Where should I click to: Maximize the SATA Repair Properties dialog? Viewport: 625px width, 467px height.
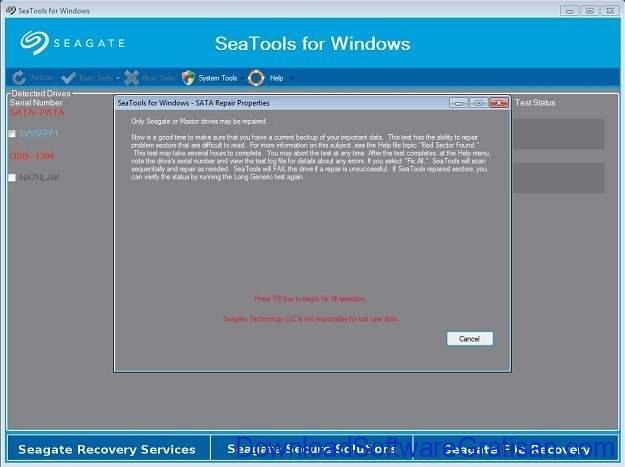479,103
